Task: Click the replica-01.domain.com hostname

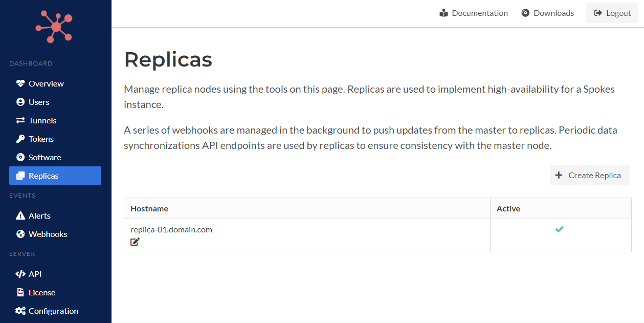Action: [x=171, y=229]
